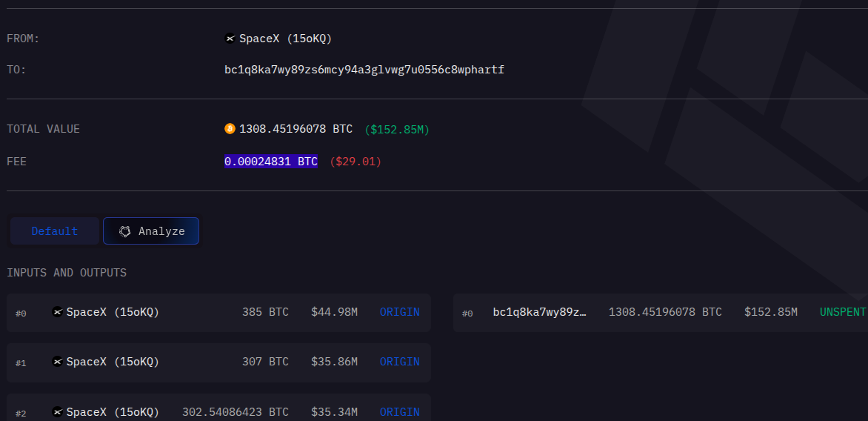Open the recipient bc1q8ka7 address in TO row

[364, 70]
